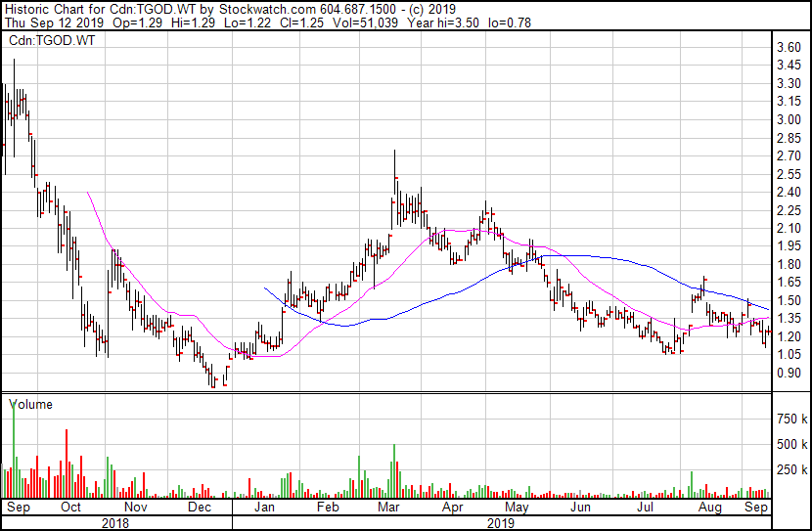
Task: Click the 1.20 price axis label
Action: pos(789,337)
